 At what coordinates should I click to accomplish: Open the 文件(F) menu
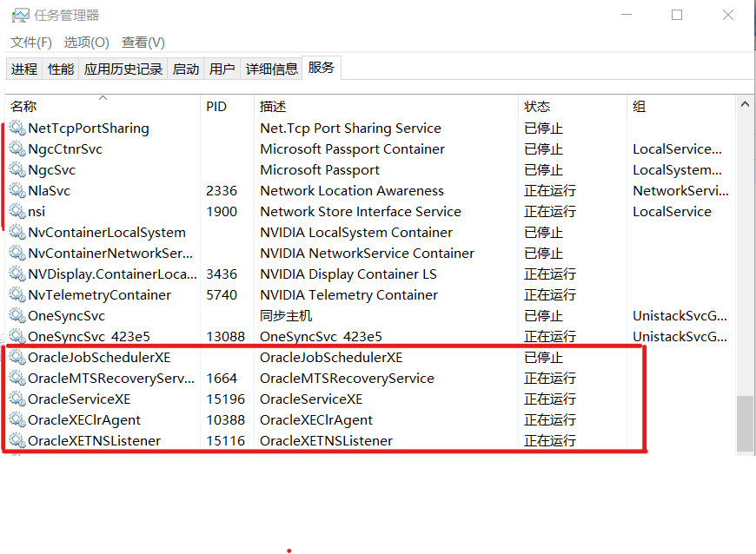point(30,42)
